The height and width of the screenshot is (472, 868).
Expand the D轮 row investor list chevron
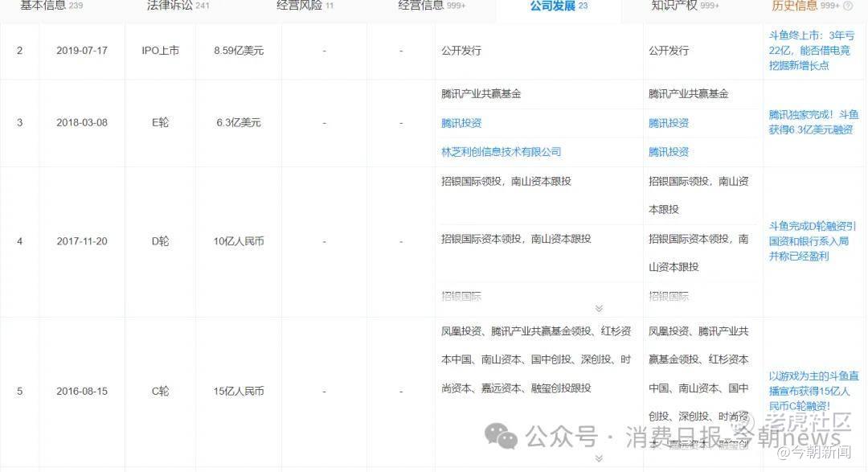pyautogui.click(x=599, y=309)
